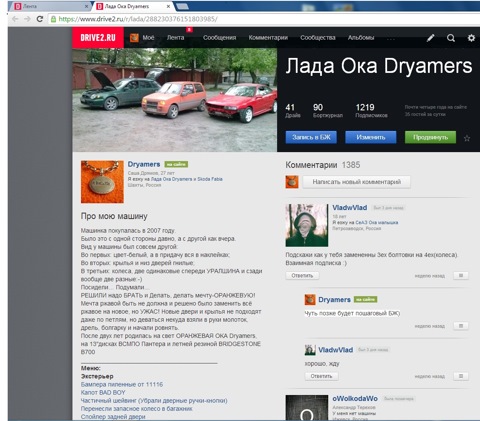480x421 pixels.
Task: Click VladwVlad's large avatar photo
Action: pyautogui.click(x=307, y=225)
